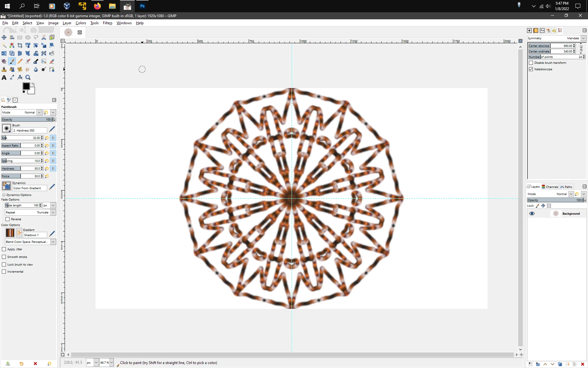Enable Disable brush transform checkbox
Viewport: 588px width, 368px height.
click(531, 63)
